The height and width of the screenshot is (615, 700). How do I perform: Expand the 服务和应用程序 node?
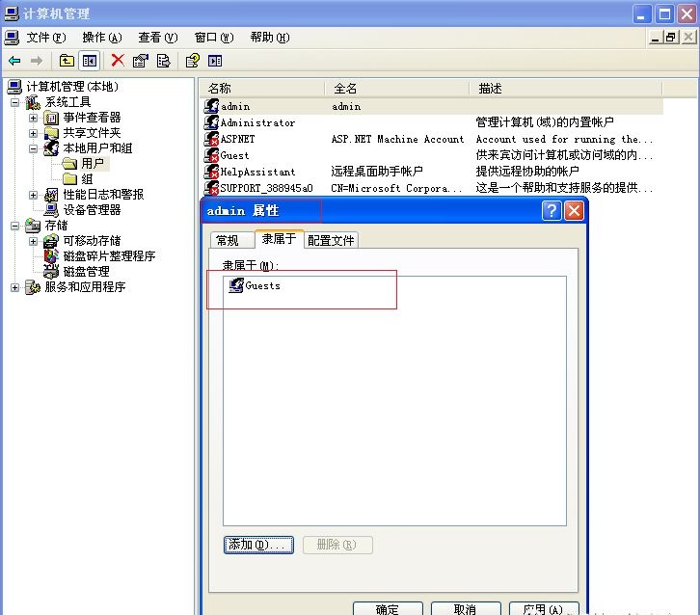(x=14, y=287)
